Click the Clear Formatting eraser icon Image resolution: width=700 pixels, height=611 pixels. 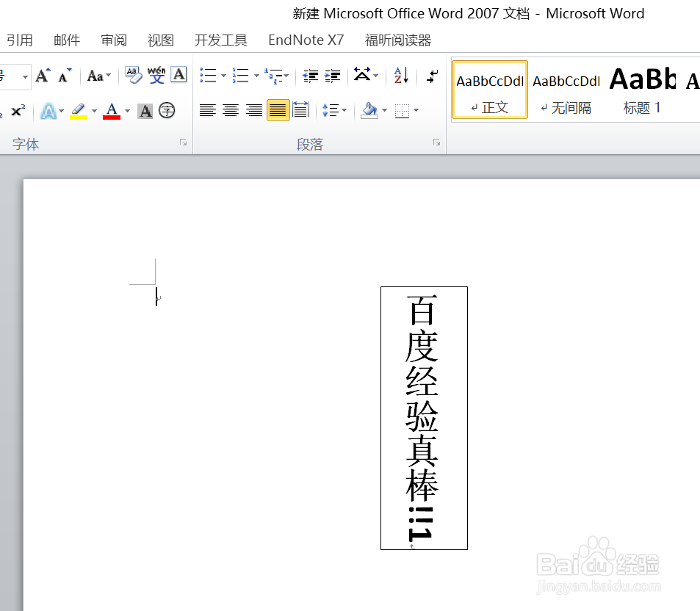coord(133,75)
